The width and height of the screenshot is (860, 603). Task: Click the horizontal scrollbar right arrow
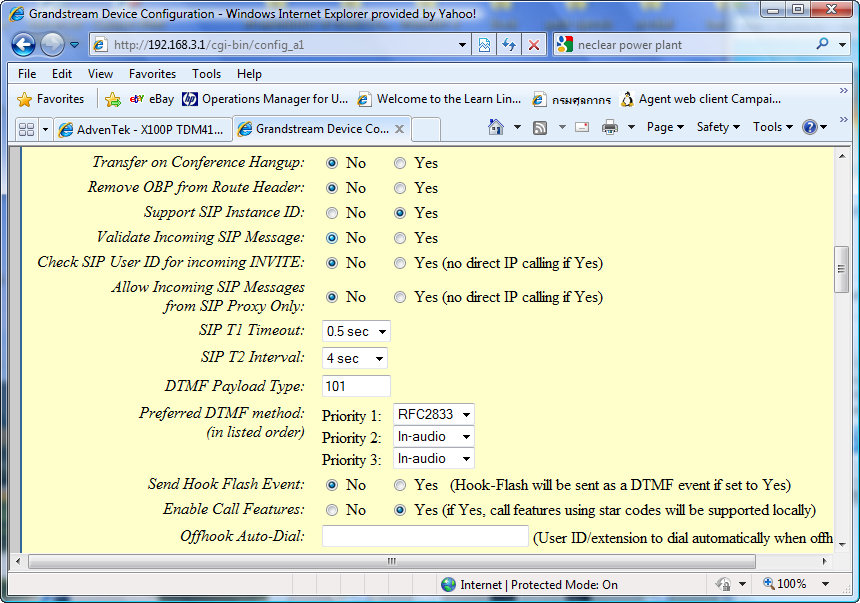pos(824,561)
